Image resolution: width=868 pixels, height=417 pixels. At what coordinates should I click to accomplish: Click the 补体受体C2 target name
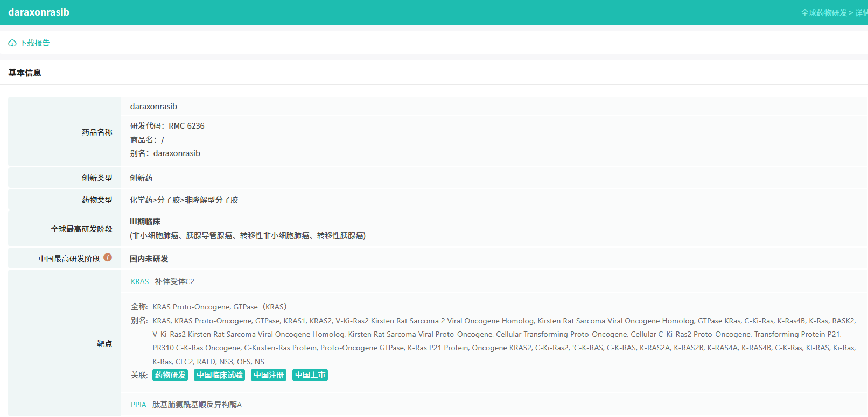174,281
